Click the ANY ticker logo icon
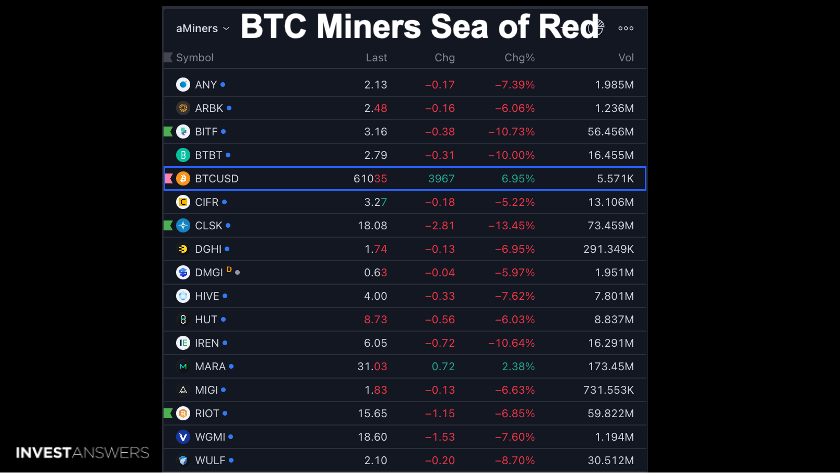The height and width of the screenshot is (473, 840). tap(183, 85)
